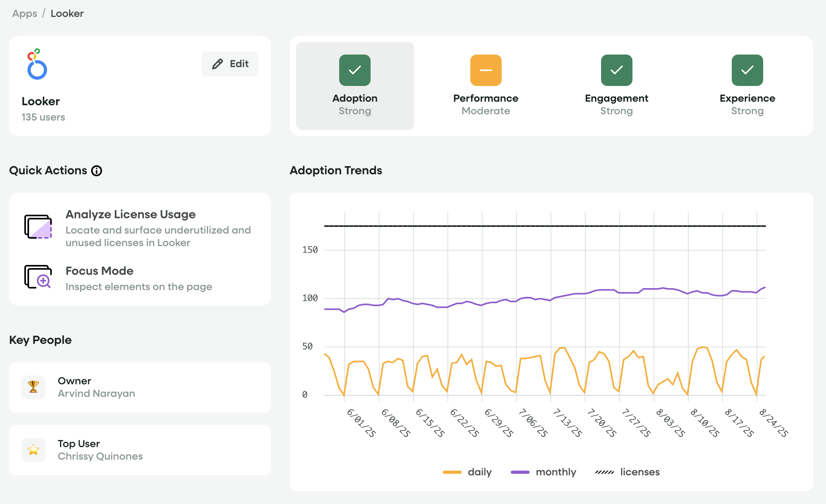The width and height of the screenshot is (826, 504).
Task: Open the Quick Actions info tooltip
Action: tap(97, 171)
